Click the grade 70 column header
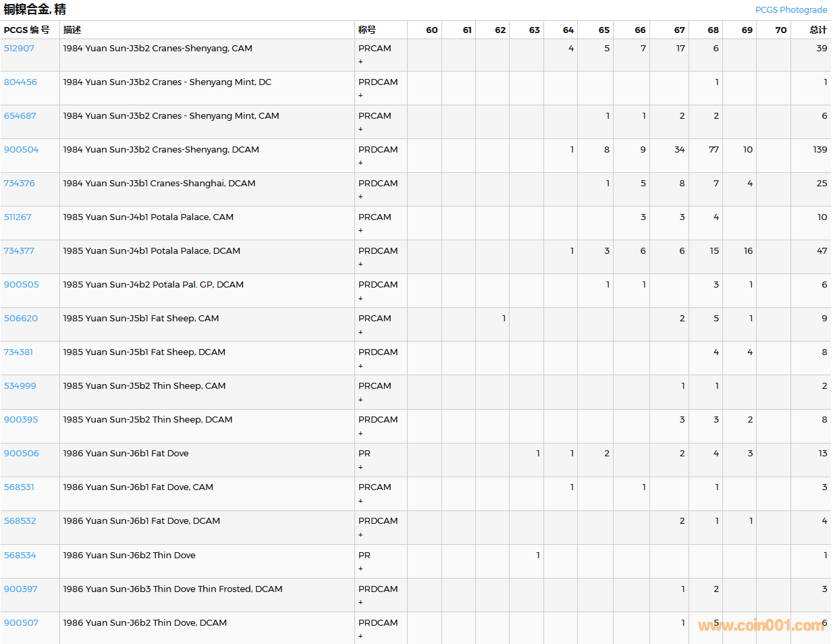The height and width of the screenshot is (644, 833). [x=780, y=30]
